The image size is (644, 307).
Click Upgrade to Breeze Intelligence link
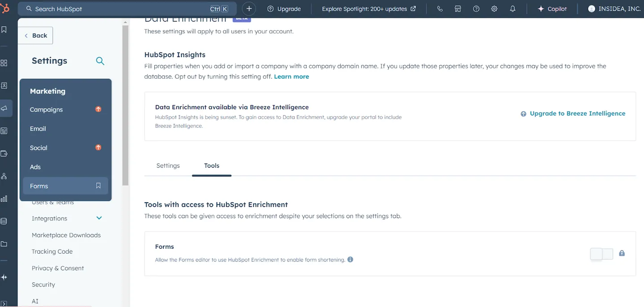[573, 114]
